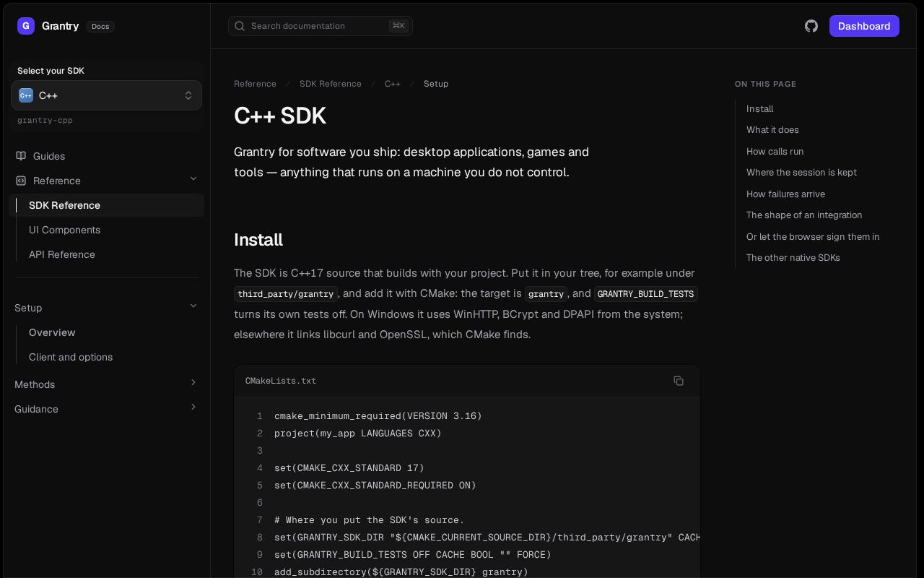Click the Grantry brand name

[x=60, y=26]
